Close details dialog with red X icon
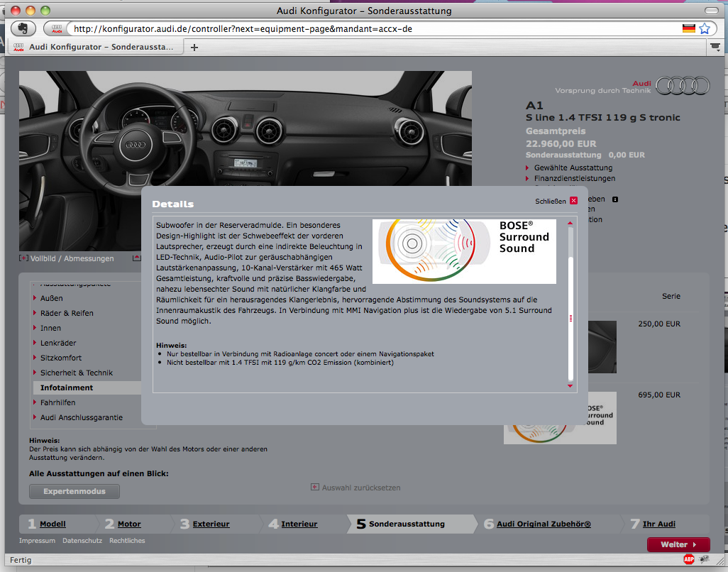Image resolution: width=728 pixels, height=572 pixels. tap(574, 201)
